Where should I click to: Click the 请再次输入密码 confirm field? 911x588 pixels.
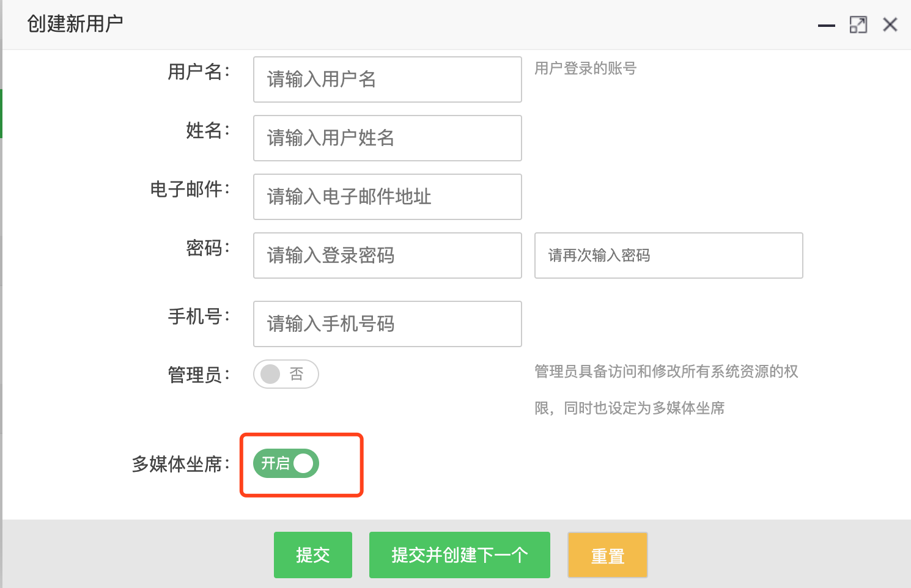[x=668, y=255]
